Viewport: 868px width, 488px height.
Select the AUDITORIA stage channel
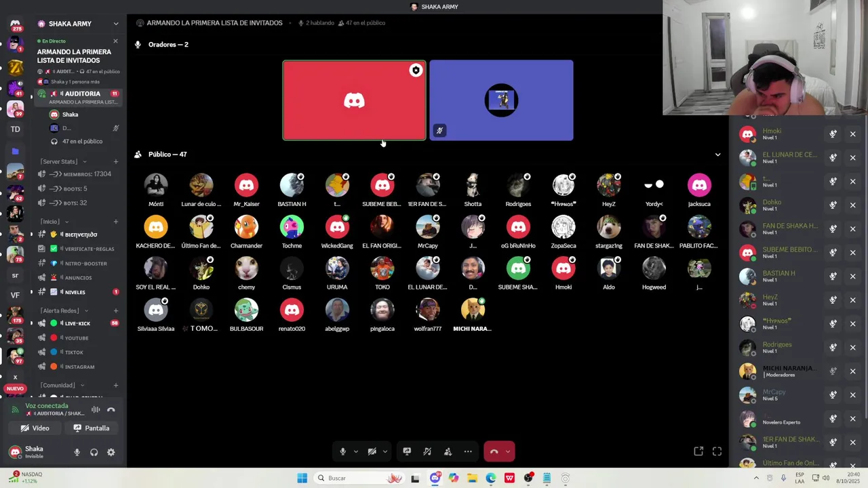[x=78, y=94]
